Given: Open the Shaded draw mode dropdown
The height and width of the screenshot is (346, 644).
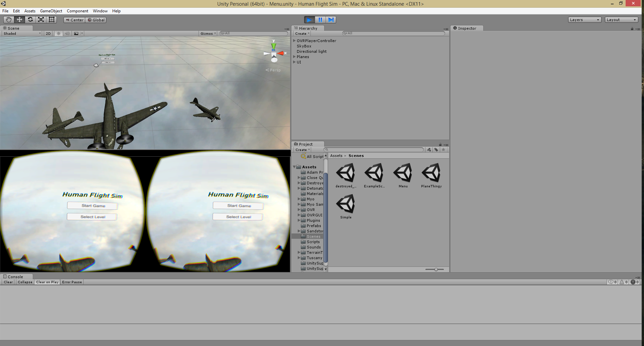Looking at the screenshot, I should 22,33.
